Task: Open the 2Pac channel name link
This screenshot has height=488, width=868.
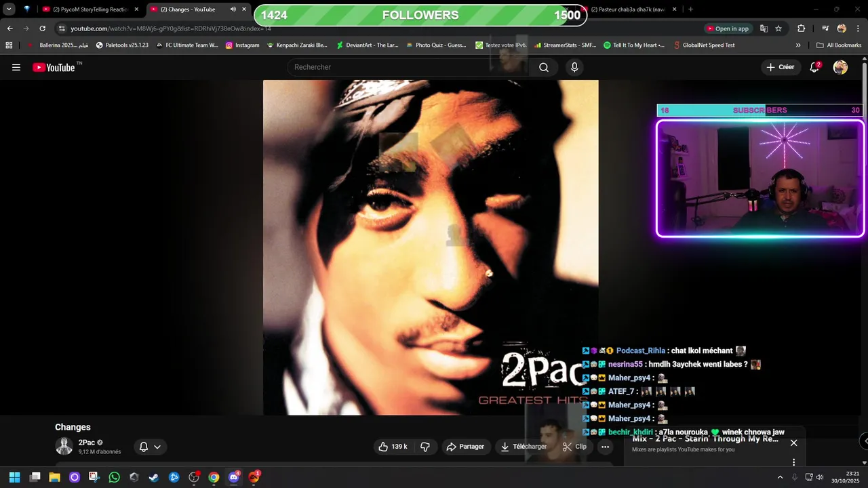Action: click(x=86, y=443)
